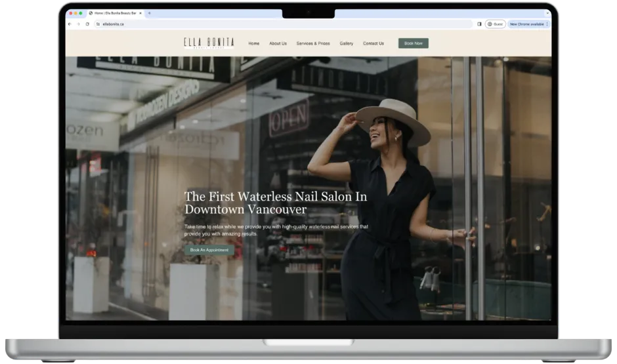This screenshot has width=617, height=364.
Task: Click the headline The First Waterless Nail Salon
Action: [x=276, y=203]
